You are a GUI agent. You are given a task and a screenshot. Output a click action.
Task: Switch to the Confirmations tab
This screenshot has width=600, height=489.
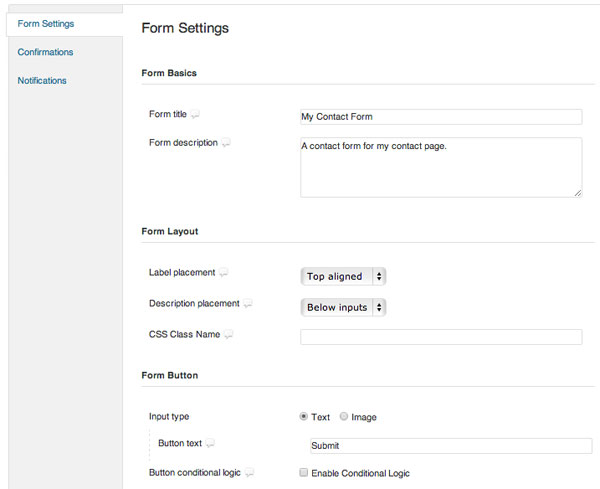[x=45, y=52]
